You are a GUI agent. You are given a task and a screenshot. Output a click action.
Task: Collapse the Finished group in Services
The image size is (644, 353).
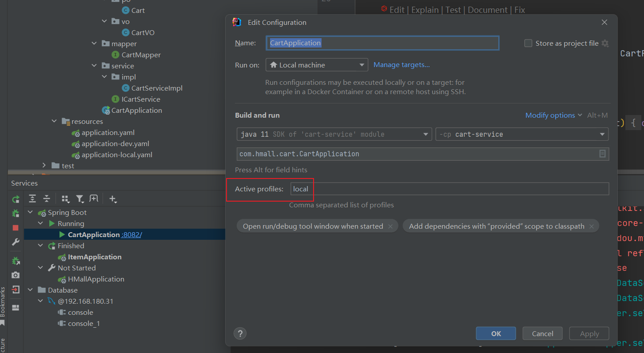41,246
